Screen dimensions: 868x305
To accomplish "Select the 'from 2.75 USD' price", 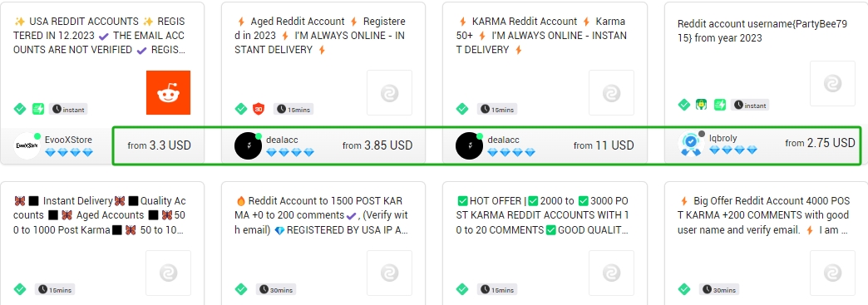I will pyautogui.click(x=820, y=143).
